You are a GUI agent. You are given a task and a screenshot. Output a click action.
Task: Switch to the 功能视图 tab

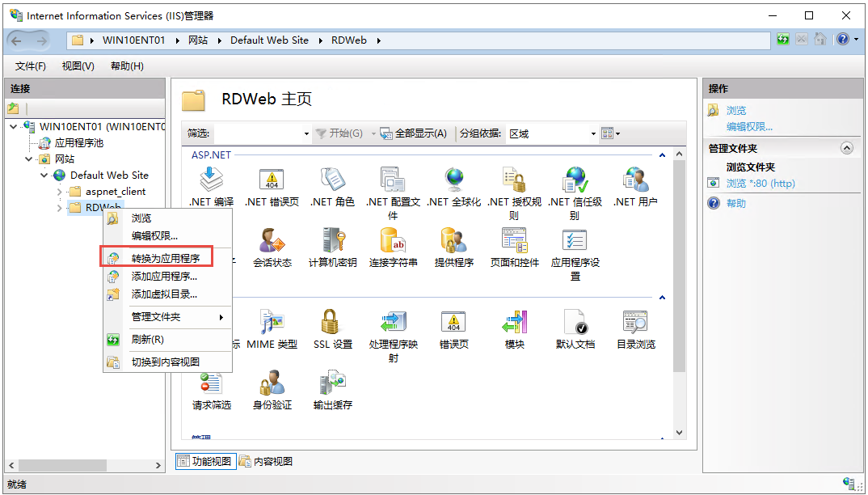tap(206, 461)
